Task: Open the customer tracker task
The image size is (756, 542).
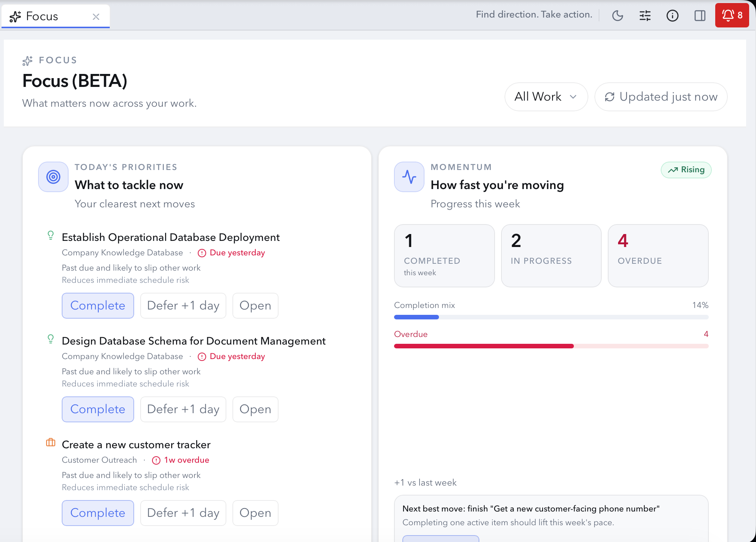Action: 255,513
